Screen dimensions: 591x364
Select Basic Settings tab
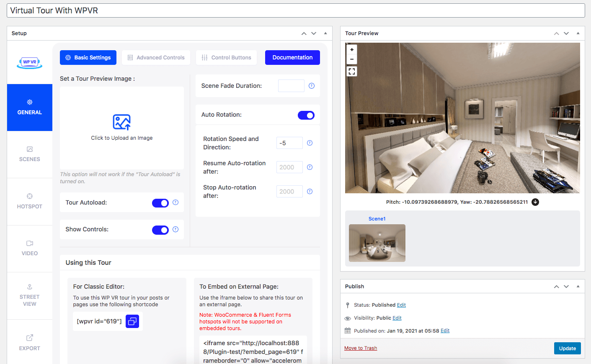coord(88,58)
